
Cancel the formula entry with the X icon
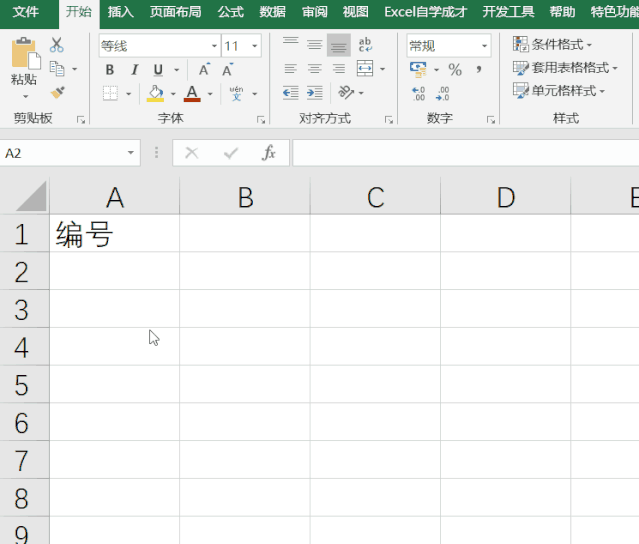point(192,153)
